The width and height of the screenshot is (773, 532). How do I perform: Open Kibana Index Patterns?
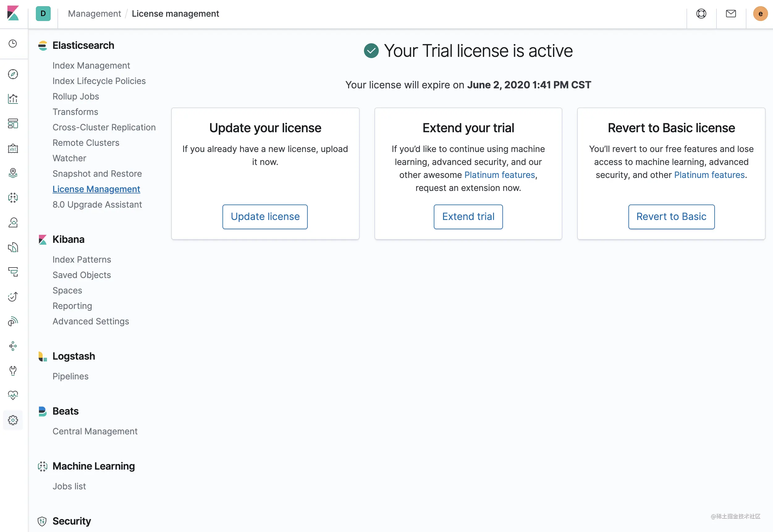[82, 260]
